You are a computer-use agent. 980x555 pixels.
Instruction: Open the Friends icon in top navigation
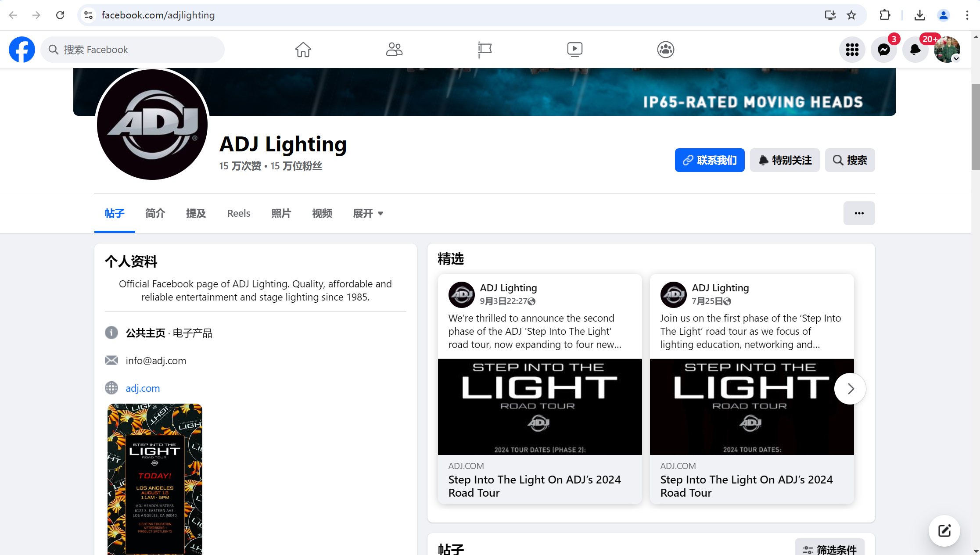tap(394, 50)
